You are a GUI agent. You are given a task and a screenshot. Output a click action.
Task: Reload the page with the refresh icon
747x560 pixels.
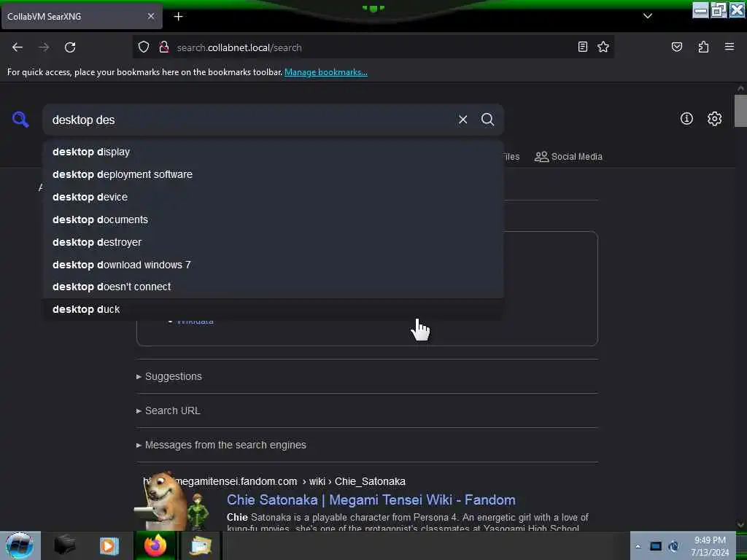click(70, 47)
